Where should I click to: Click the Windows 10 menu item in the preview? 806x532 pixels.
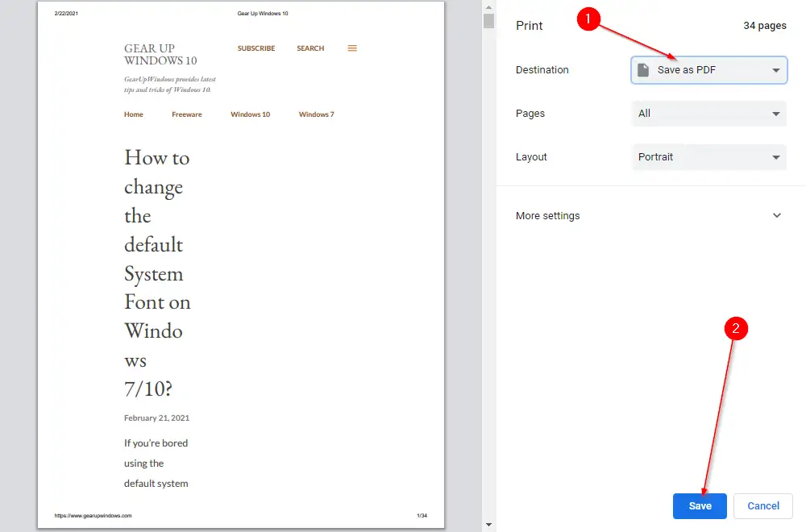(x=251, y=114)
